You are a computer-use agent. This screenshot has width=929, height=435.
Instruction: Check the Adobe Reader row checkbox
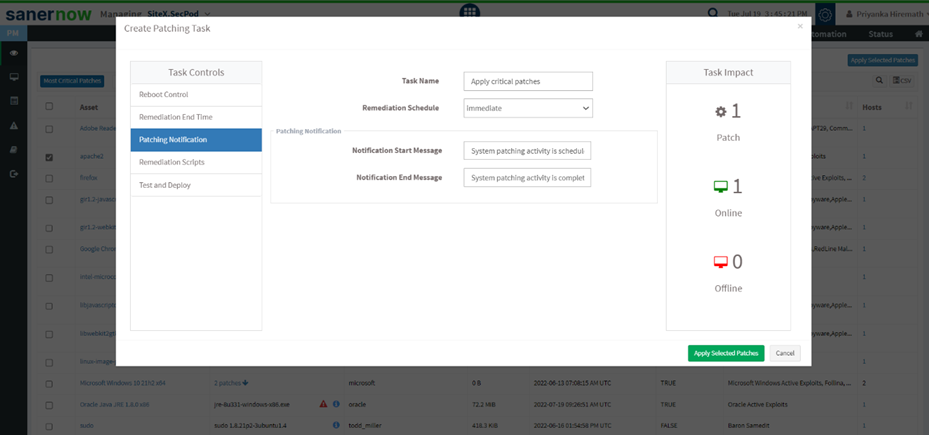(49, 129)
